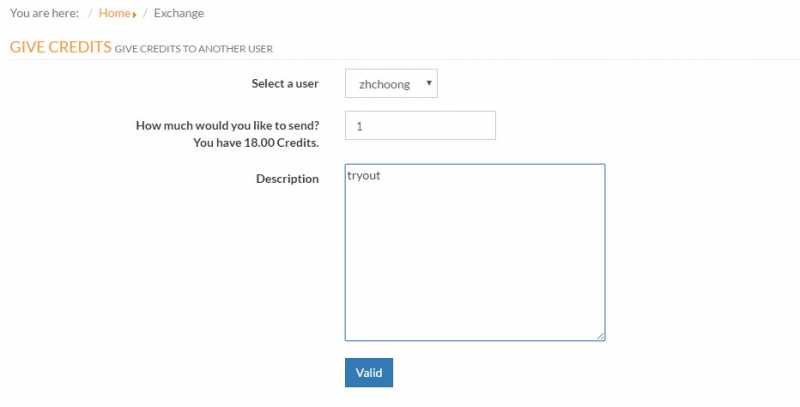
Task: Click the How much would you like to send label
Action: [228, 125]
